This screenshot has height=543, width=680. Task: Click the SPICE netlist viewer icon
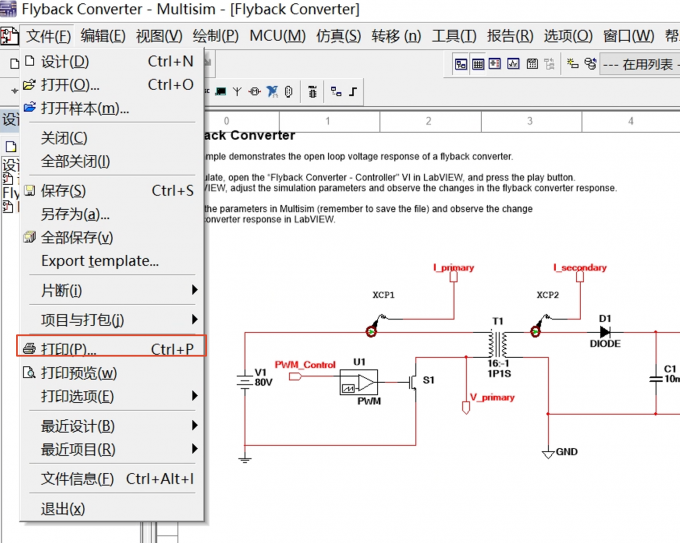[495, 64]
